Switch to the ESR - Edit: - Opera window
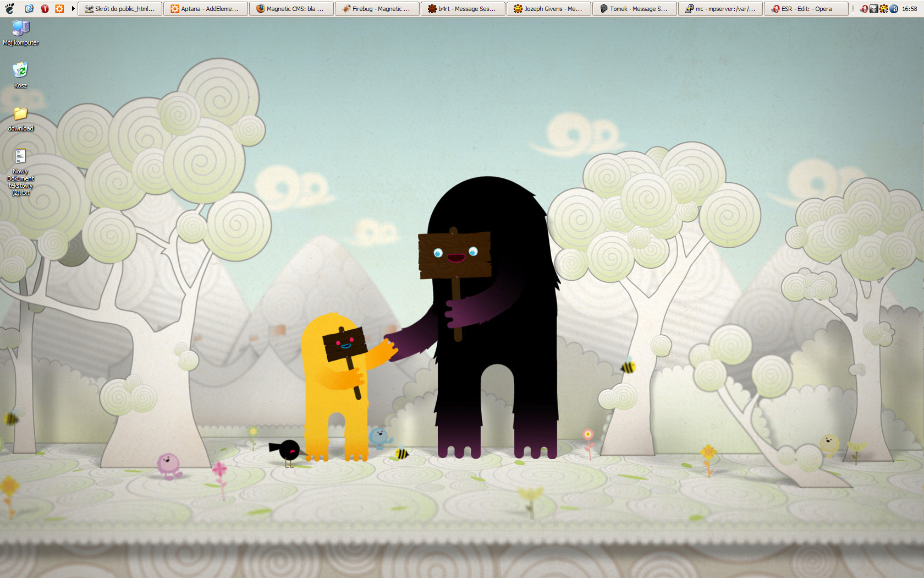Viewport: 924px width, 578px height. [x=806, y=9]
